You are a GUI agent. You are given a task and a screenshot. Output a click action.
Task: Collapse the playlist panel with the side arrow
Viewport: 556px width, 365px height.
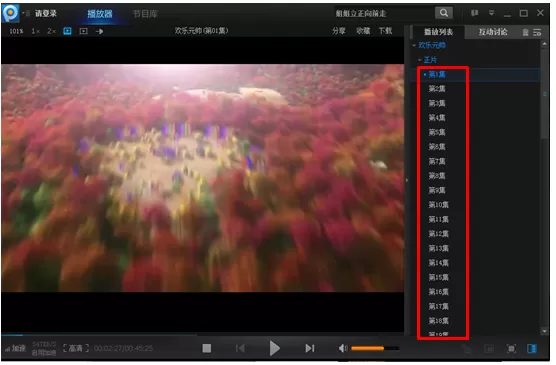point(407,180)
